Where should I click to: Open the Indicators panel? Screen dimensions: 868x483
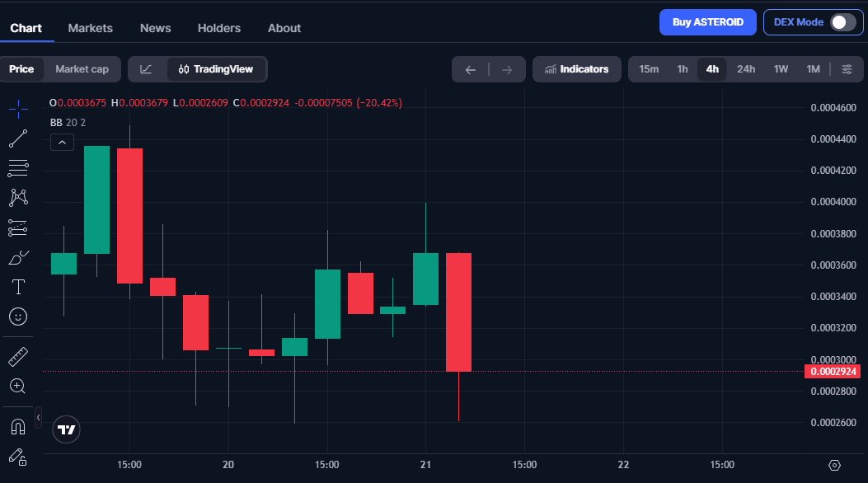point(576,69)
